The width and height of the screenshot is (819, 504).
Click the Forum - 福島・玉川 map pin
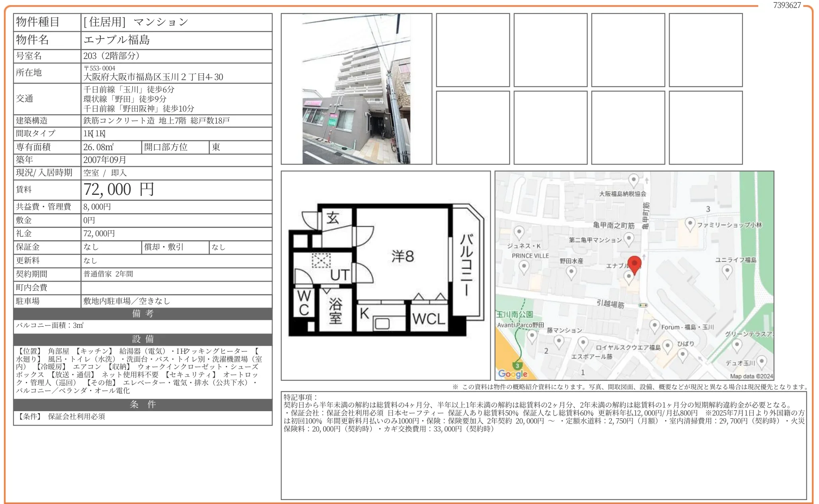coord(654,326)
